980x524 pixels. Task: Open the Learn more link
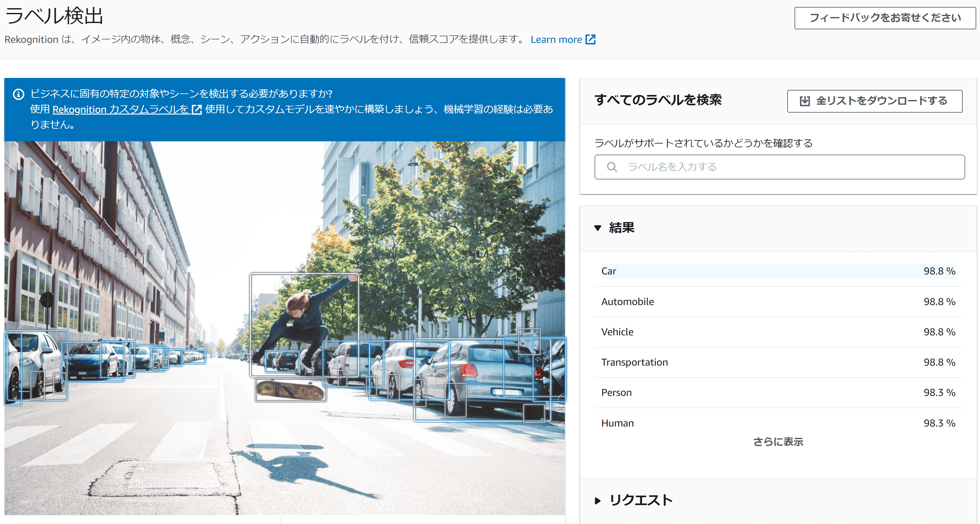(x=556, y=39)
